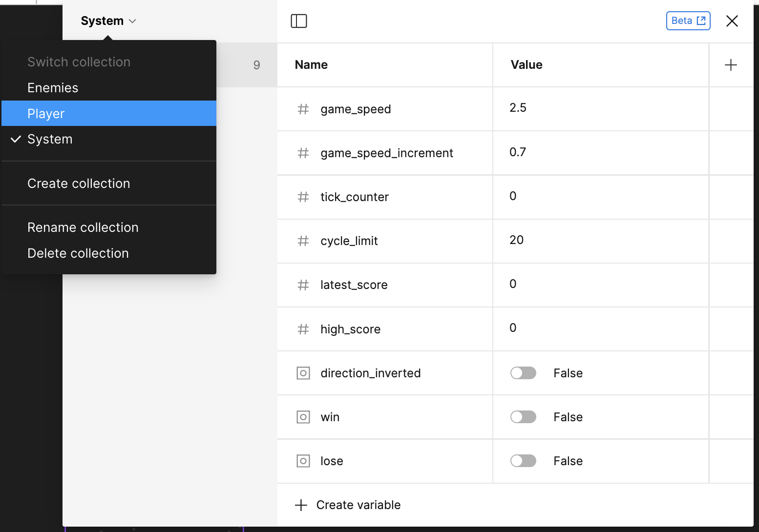Open the Beta external link
The image size is (759, 532).
688,21
